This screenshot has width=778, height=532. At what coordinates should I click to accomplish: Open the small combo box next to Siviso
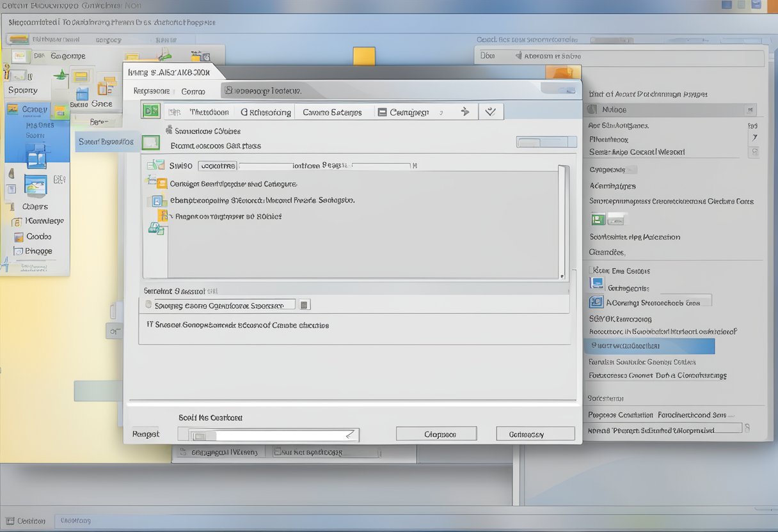218,166
